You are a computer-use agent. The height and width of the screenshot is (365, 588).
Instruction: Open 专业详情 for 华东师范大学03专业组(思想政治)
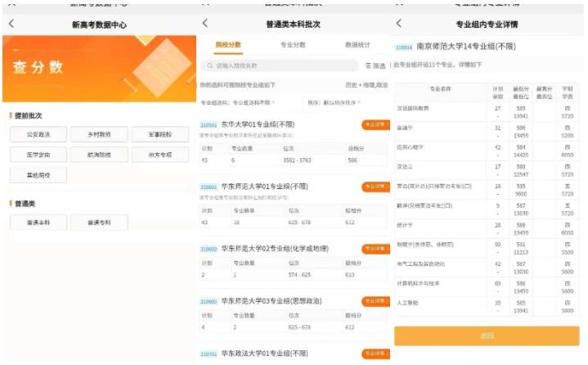[375, 301]
